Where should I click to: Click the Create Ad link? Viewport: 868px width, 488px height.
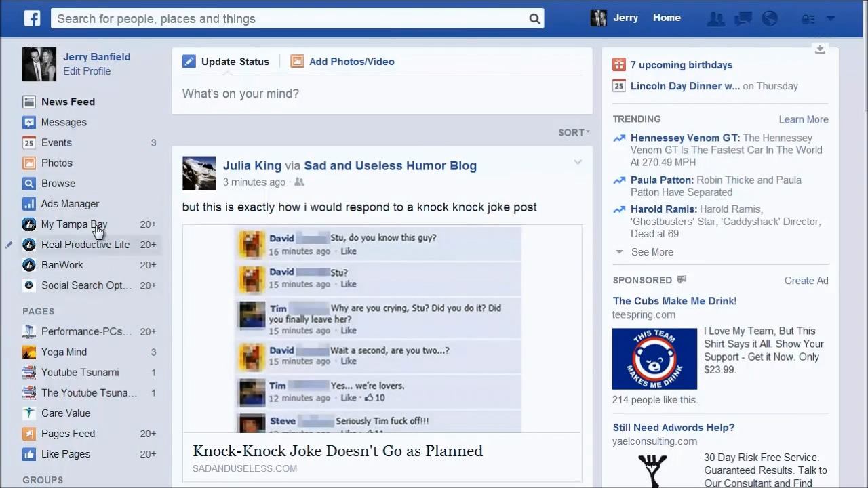pos(806,281)
